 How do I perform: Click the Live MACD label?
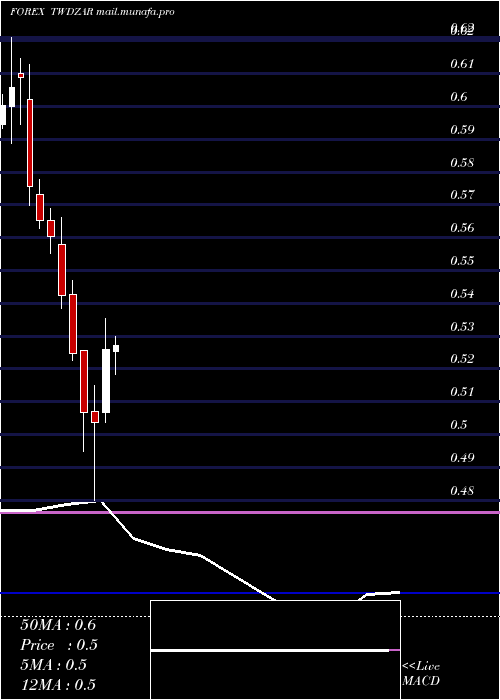(x=421, y=674)
